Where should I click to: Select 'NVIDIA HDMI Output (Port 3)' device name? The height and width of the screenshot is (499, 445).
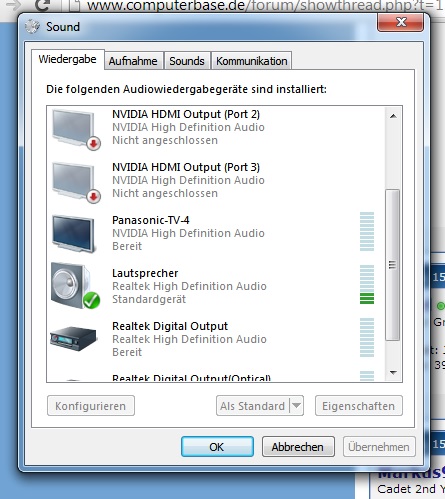click(x=186, y=167)
